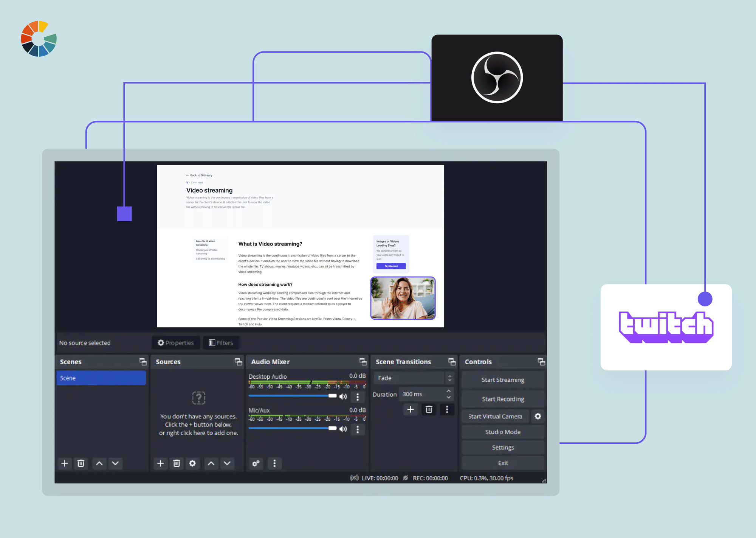Add a new scene
Viewport: 756px width, 538px height.
[x=65, y=463]
